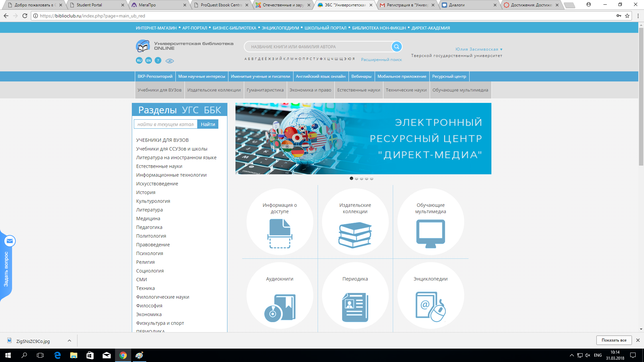Image resolution: width=644 pixels, height=362 pixels.
Task: Switch to the ББК sections tab
Action: [x=212, y=110]
